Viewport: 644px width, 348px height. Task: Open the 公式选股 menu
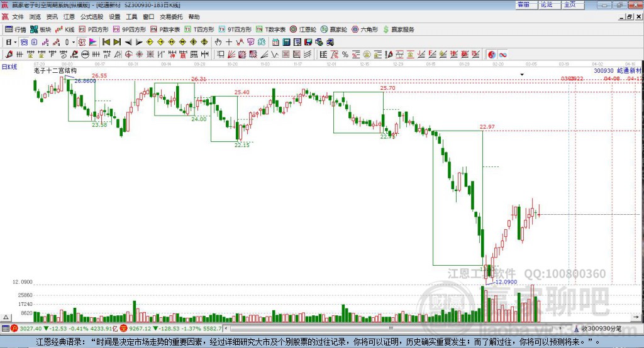pos(92,17)
